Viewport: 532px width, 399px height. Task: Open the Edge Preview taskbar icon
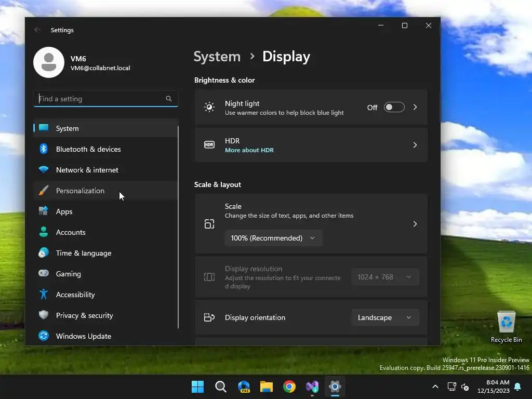click(244, 387)
